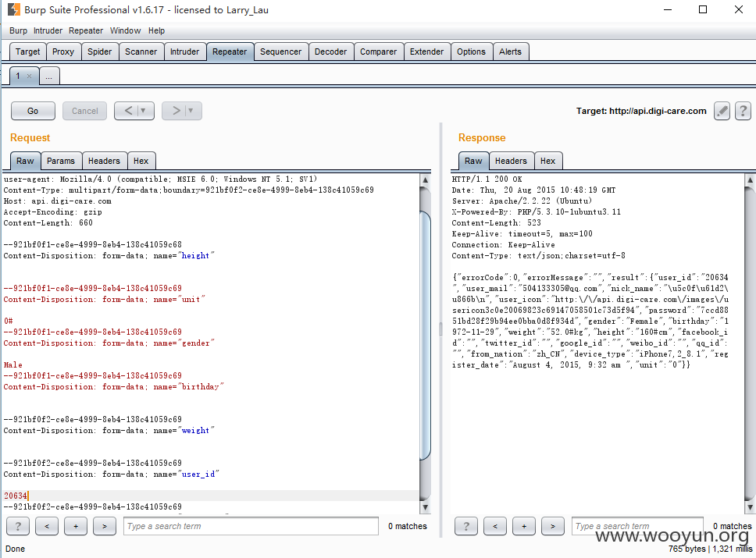
Task: Switch to the Intruder tool tab
Action: 184,52
